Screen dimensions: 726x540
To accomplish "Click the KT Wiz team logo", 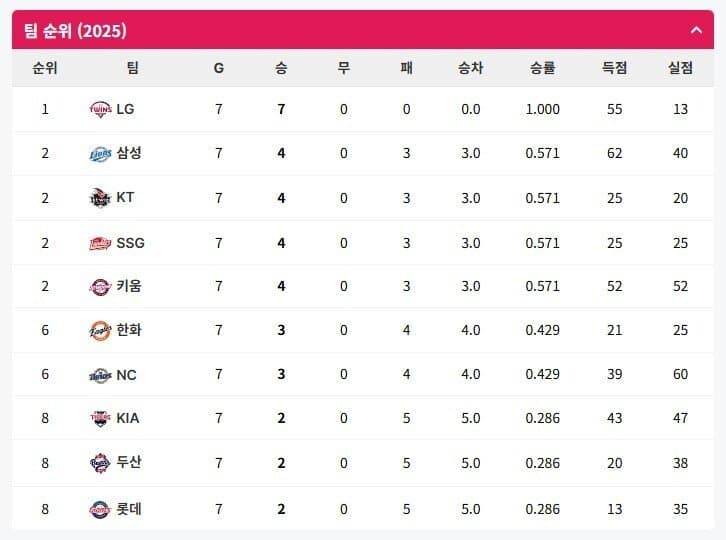I will click(100, 198).
